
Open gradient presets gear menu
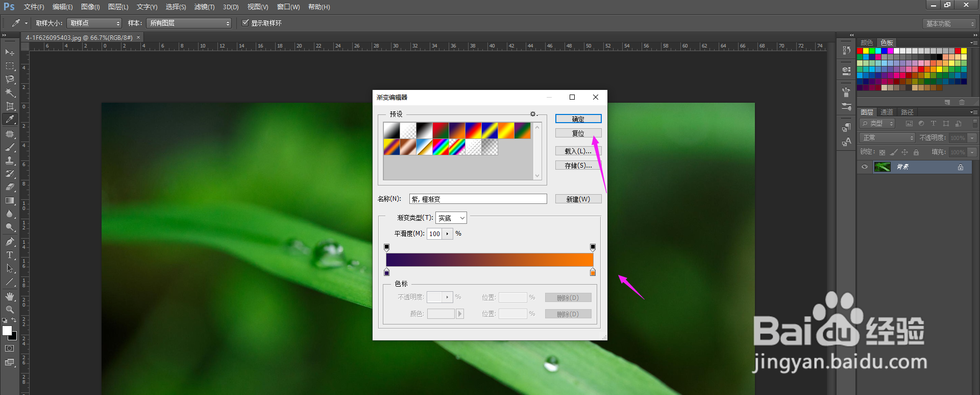click(x=533, y=114)
